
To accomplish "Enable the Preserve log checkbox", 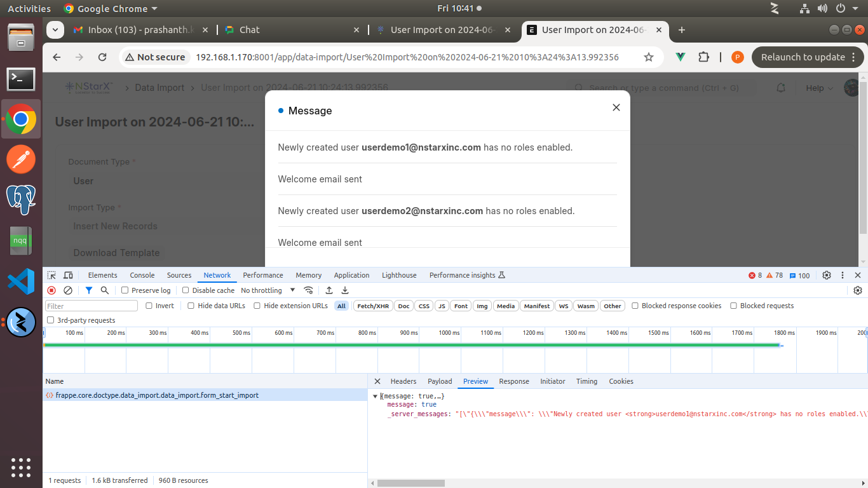I will pyautogui.click(x=125, y=290).
